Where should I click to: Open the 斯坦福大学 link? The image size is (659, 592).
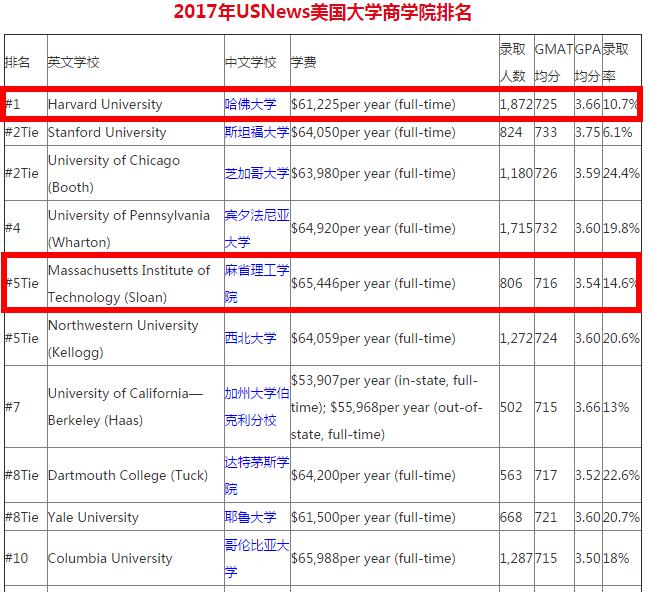point(257,132)
